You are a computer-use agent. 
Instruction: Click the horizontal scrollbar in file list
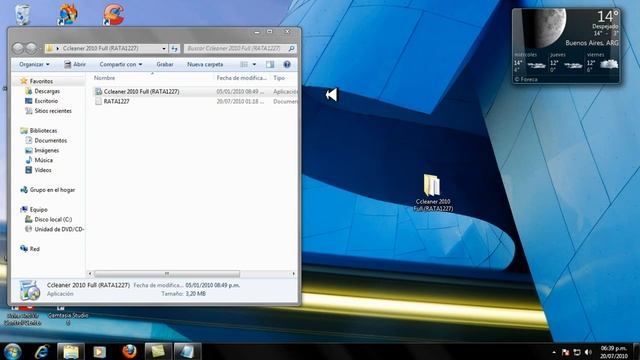[167, 273]
